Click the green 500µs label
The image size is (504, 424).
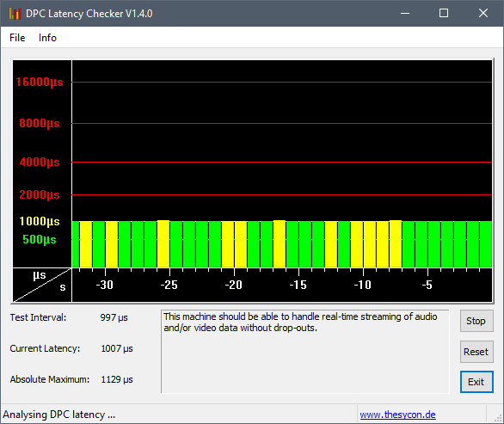point(40,239)
